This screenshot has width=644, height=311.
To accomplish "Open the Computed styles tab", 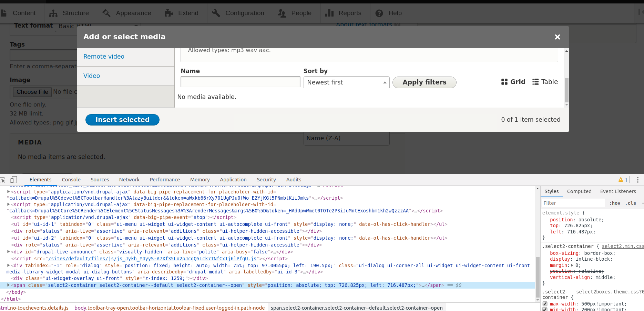I will point(579,191).
